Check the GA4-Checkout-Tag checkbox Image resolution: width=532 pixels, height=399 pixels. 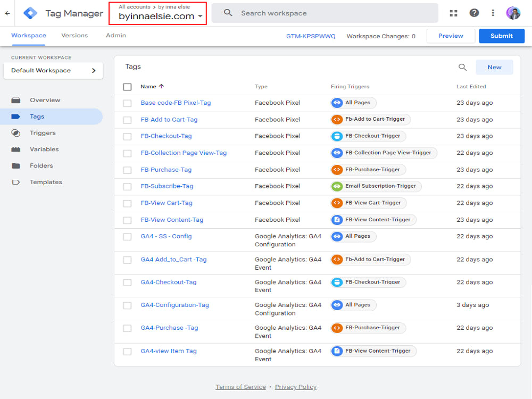(127, 282)
